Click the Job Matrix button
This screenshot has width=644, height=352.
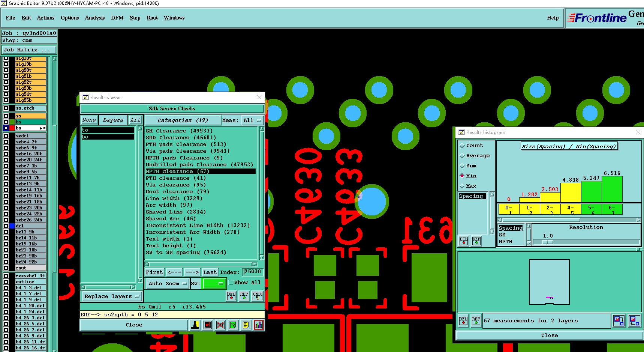pyautogui.click(x=29, y=50)
